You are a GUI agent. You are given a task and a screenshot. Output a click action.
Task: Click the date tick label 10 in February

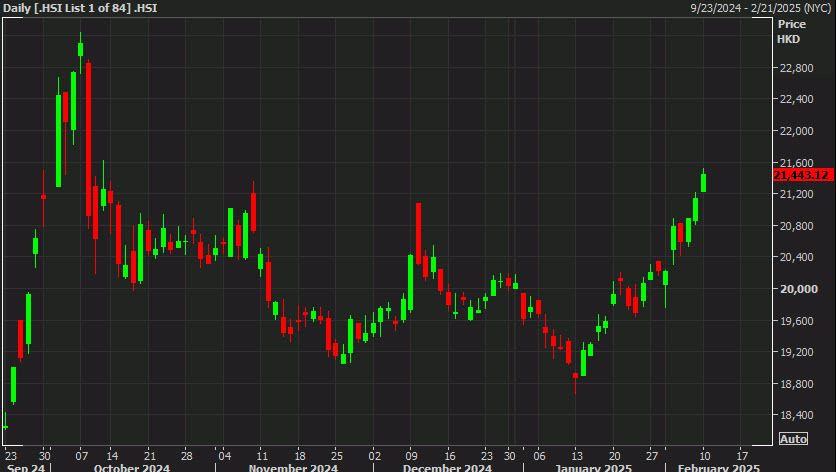[x=705, y=457]
